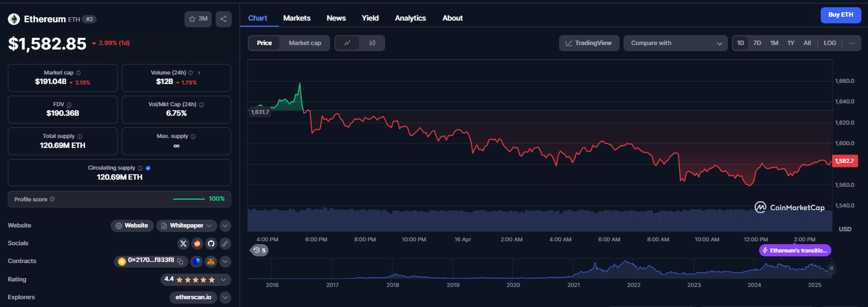Click the $1,582.85 price text
Viewport: 868px width, 307px height.
click(x=47, y=43)
